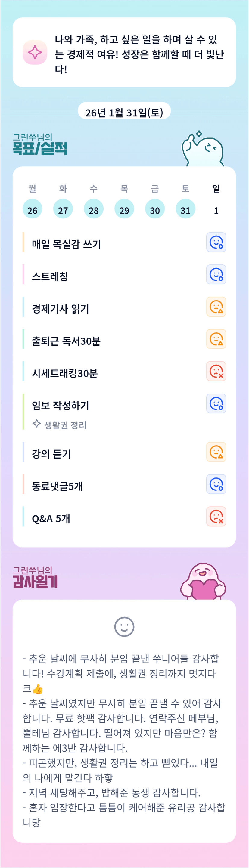Toggle the 동료댓글5개 completion status
Screen dimensions: 249x868
216,484
